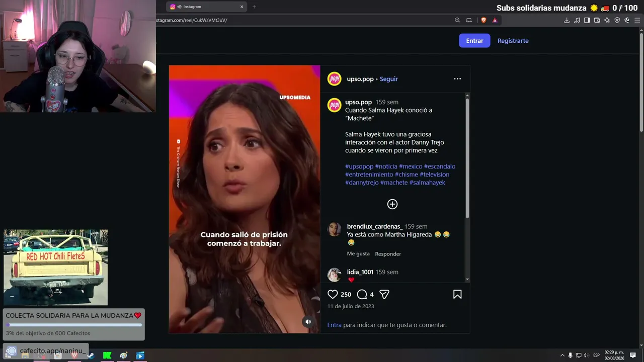
Task: Open the #chisme hashtag
Action: (407, 174)
